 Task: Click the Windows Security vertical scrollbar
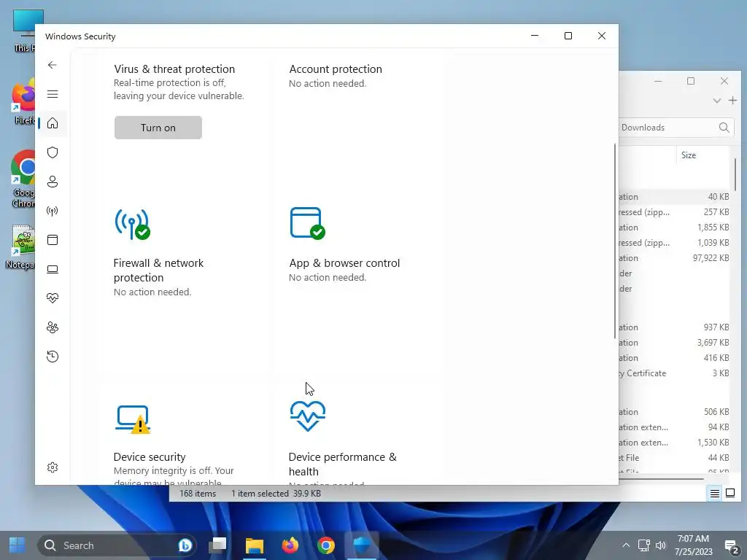pyautogui.click(x=614, y=241)
